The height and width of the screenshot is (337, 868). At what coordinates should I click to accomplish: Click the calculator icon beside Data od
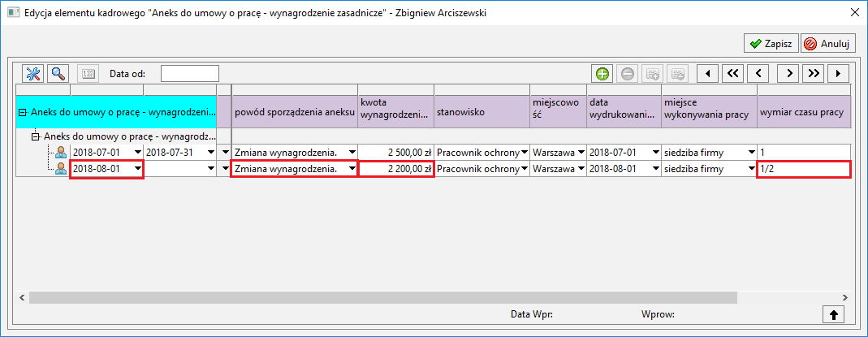click(87, 73)
